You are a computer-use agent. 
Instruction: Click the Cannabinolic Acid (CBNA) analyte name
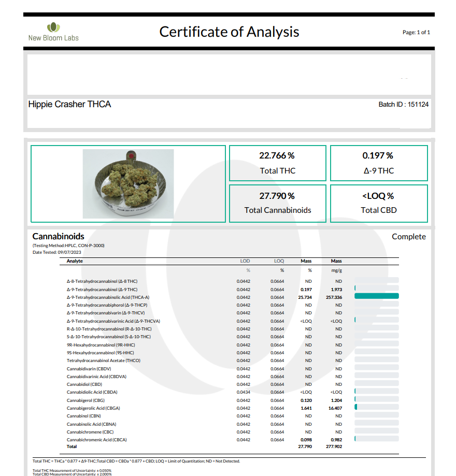click(x=91, y=424)
